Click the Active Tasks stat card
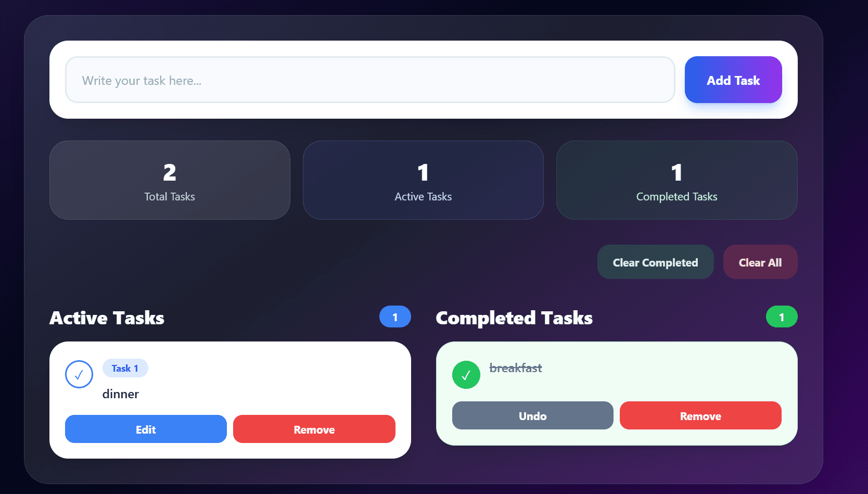The width and height of the screenshot is (868, 494). point(423,180)
